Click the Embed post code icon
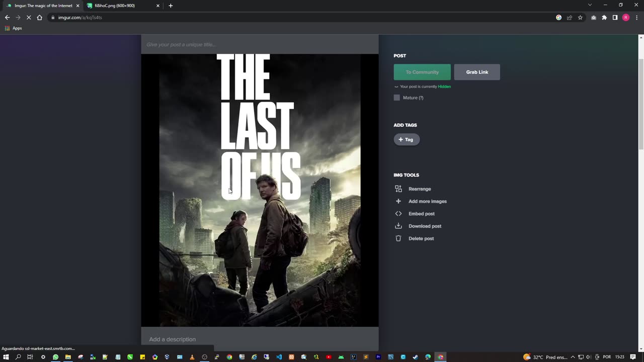Screen dimensions: 644x362 398,214
